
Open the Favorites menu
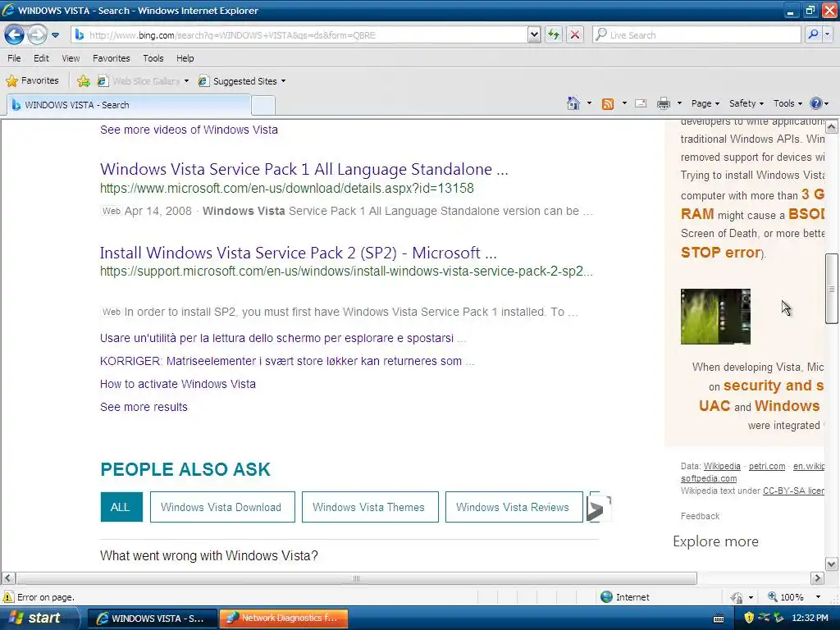coord(112,58)
